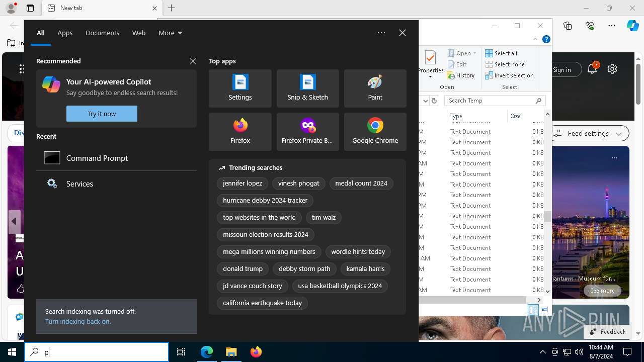
Task: Collapse the Explorer ribbon
Action: coord(535,39)
